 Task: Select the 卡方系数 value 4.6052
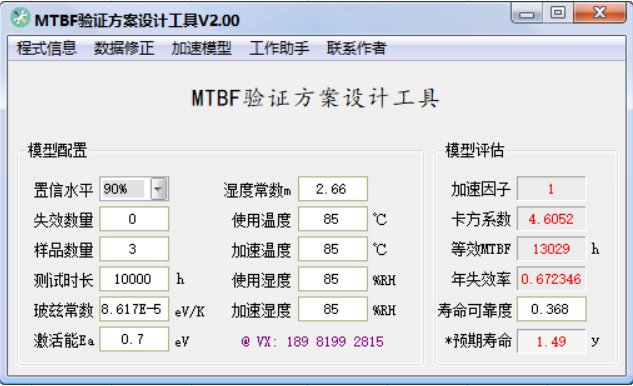(x=551, y=219)
